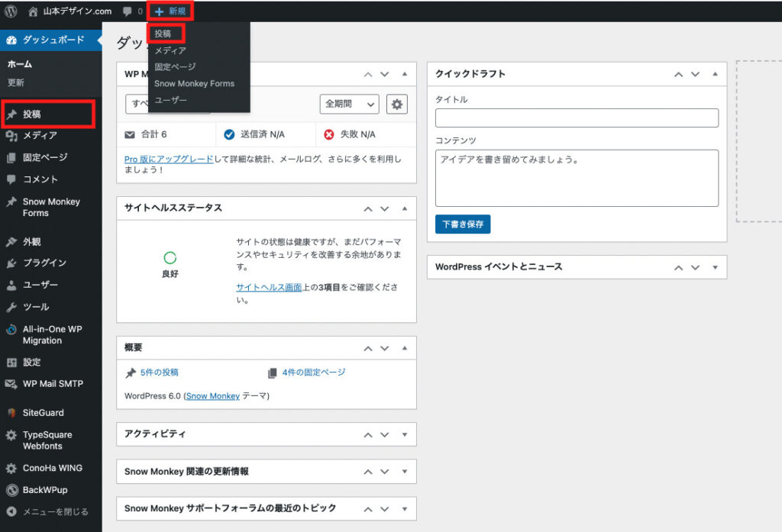
Task: Open the 4件の固定ページ link
Action: point(314,372)
